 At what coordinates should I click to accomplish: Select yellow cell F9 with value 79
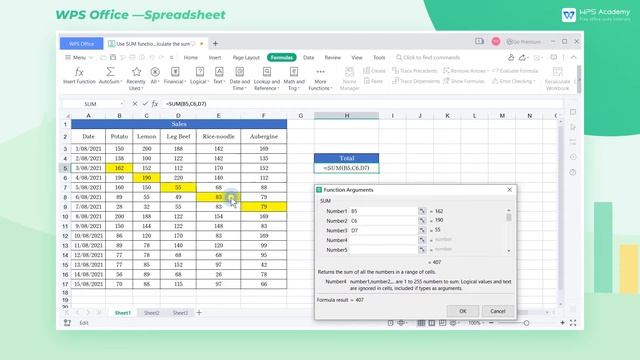click(x=264, y=207)
